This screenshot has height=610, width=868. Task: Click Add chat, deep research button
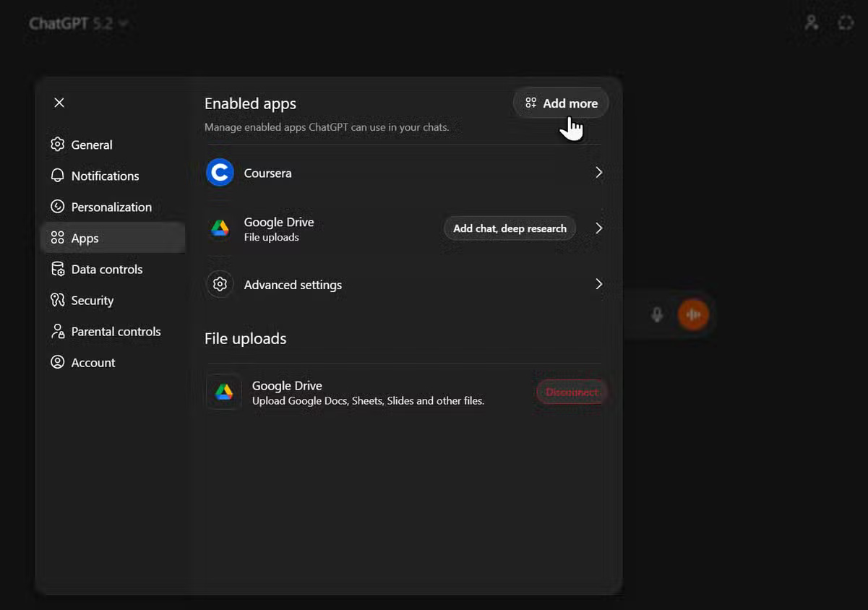(510, 228)
